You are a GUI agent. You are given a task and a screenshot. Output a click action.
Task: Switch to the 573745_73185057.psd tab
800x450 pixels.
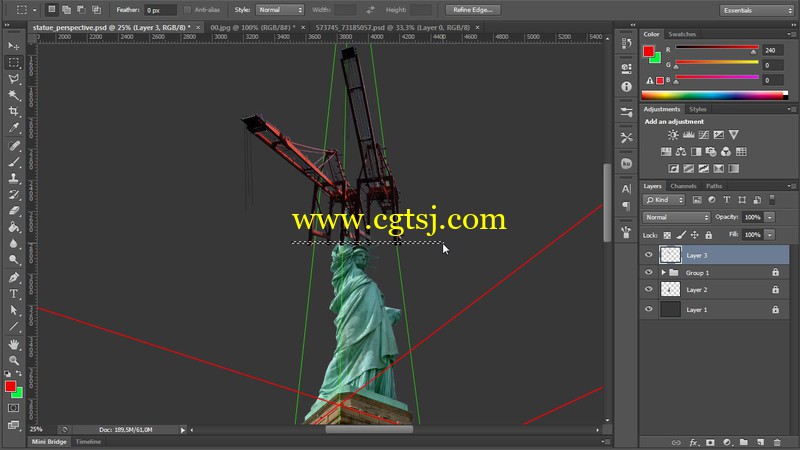point(392,28)
